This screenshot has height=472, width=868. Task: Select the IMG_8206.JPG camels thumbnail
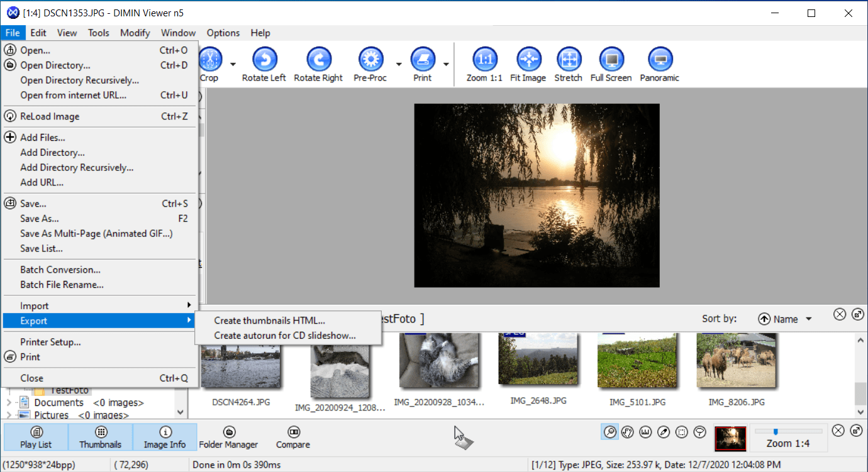[x=736, y=360]
